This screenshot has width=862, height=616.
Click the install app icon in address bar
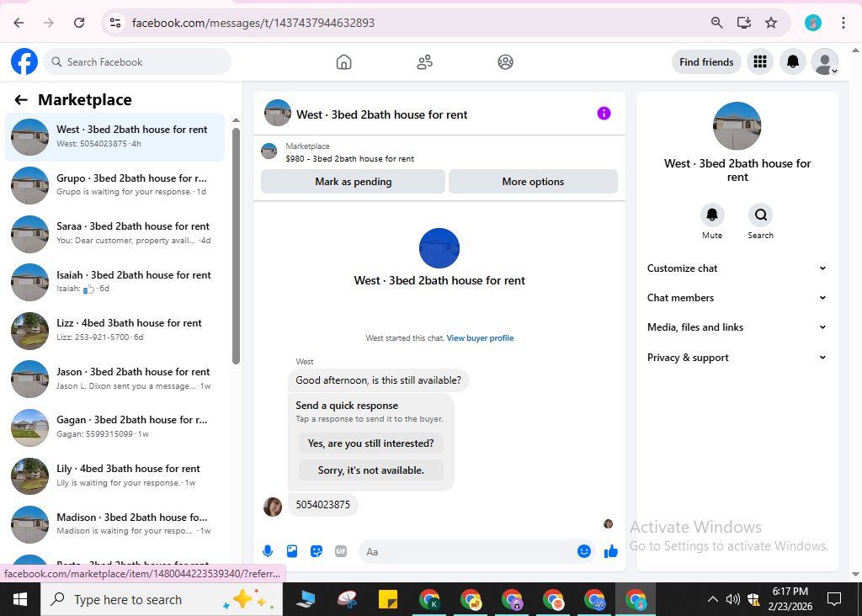coord(744,23)
